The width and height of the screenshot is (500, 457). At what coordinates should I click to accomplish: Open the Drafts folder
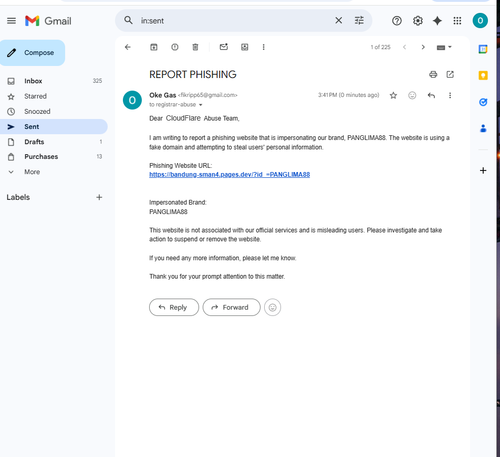54,142
